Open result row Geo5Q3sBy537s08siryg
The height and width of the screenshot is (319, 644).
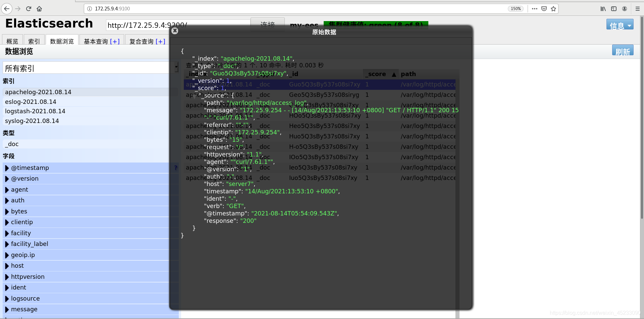tap(320, 95)
